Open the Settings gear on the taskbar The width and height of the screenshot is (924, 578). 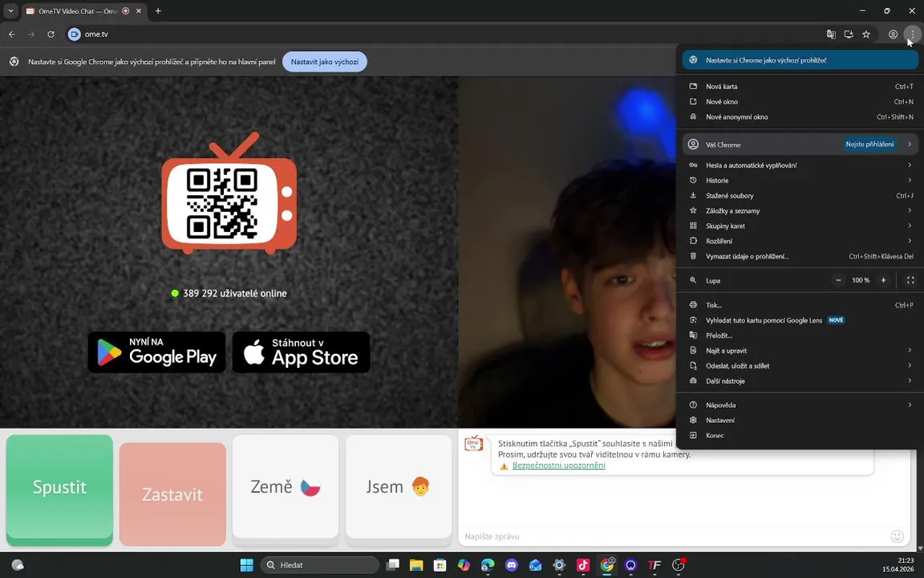(559, 565)
